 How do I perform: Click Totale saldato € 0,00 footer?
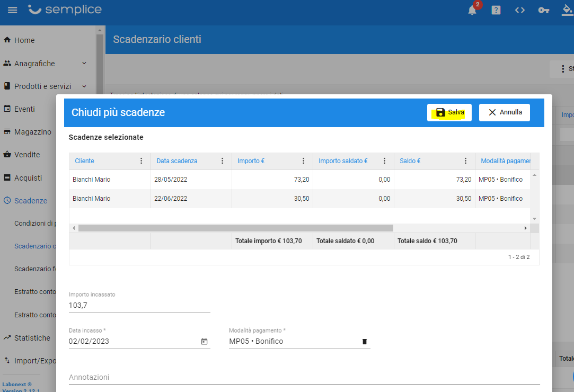pyautogui.click(x=345, y=241)
